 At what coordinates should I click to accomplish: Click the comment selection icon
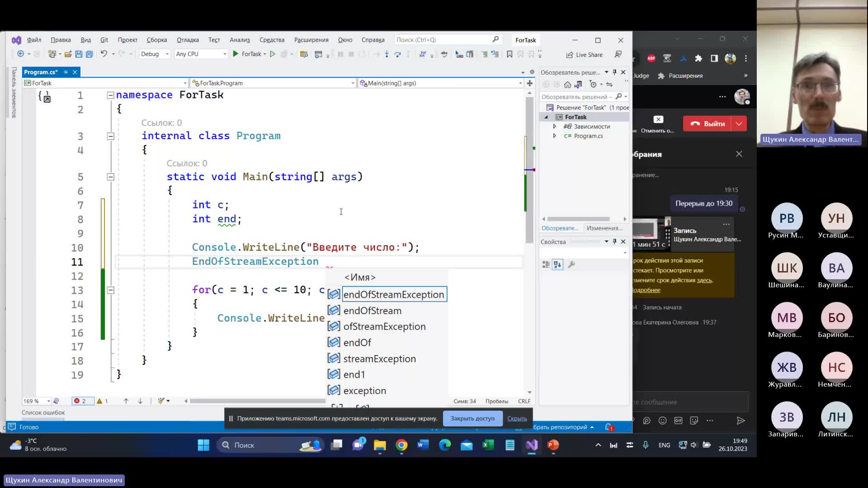click(485, 54)
